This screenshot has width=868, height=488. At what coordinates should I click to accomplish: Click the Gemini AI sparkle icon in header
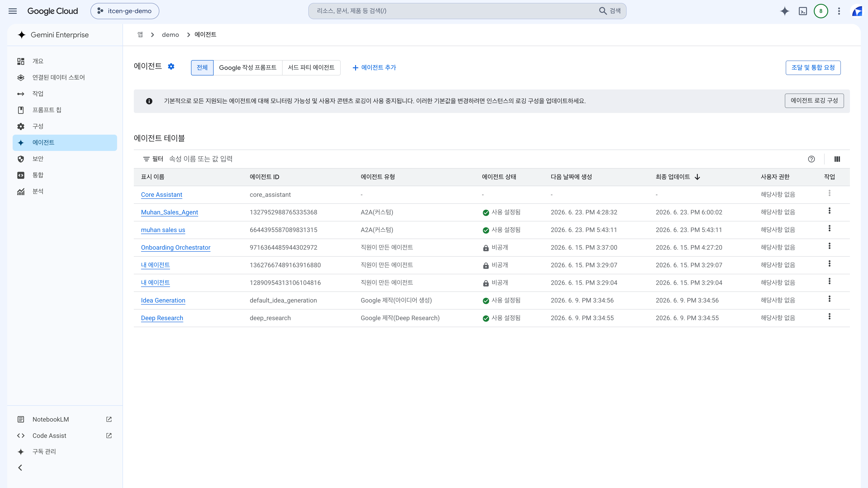[x=784, y=11]
